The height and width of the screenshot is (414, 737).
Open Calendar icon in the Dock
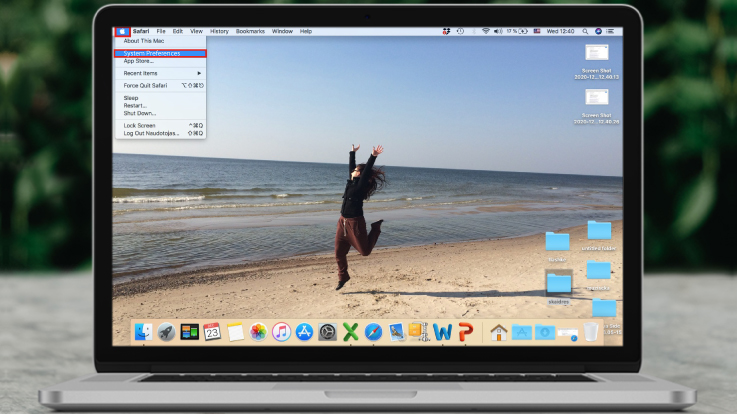(212, 331)
